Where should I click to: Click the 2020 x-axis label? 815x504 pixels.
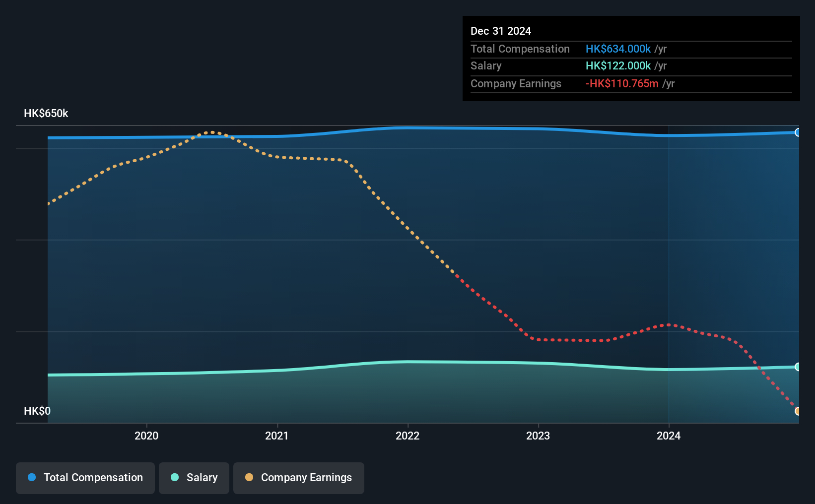[x=146, y=436]
